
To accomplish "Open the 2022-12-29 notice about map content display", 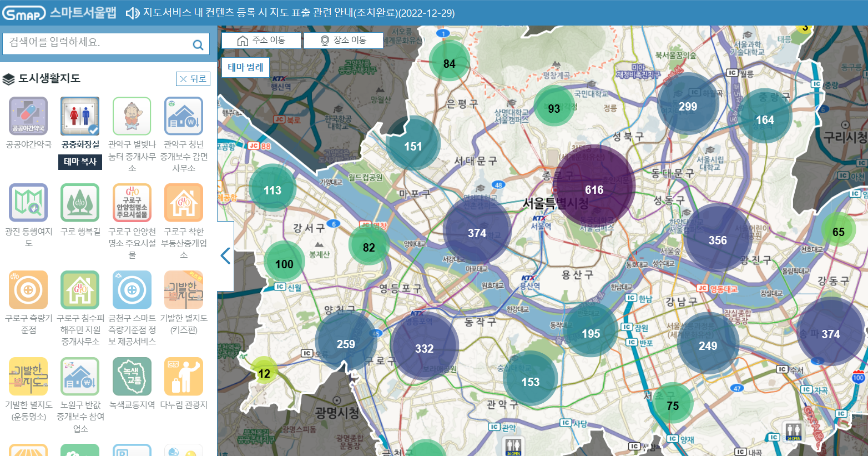I will coord(299,13).
